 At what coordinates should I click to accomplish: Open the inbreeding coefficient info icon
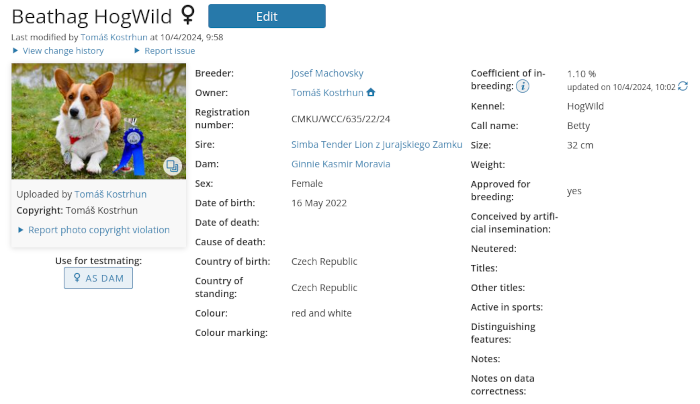coord(522,86)
